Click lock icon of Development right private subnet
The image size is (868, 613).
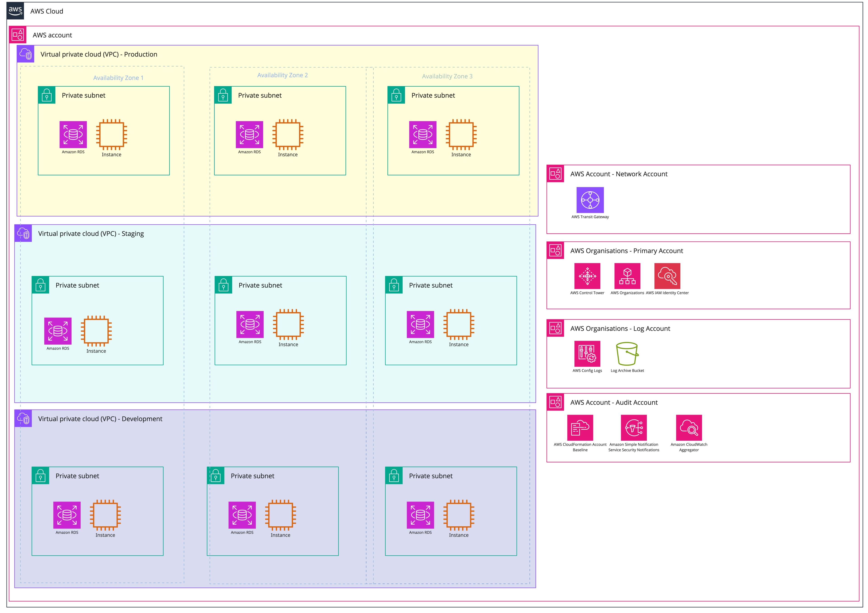point(394,476)
